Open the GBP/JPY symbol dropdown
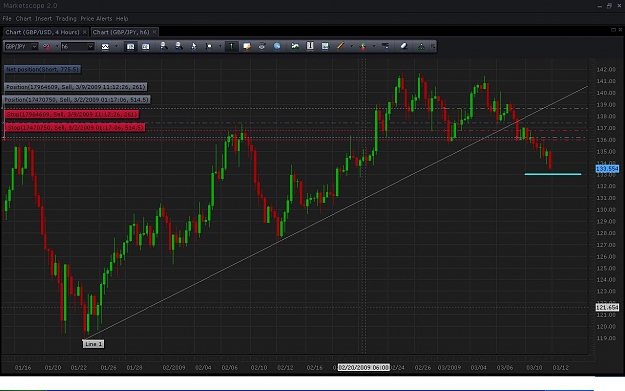625x391 pixels. click(34, 47)
